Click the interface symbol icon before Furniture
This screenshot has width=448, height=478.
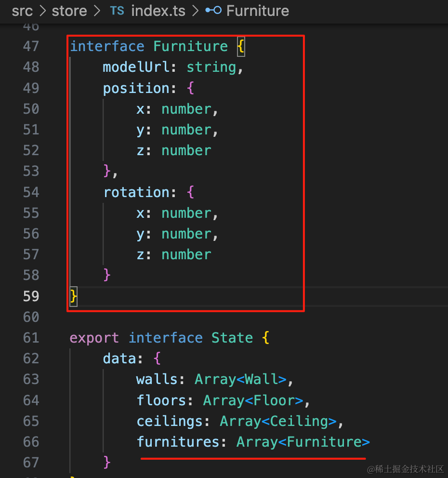pos(213,11)
